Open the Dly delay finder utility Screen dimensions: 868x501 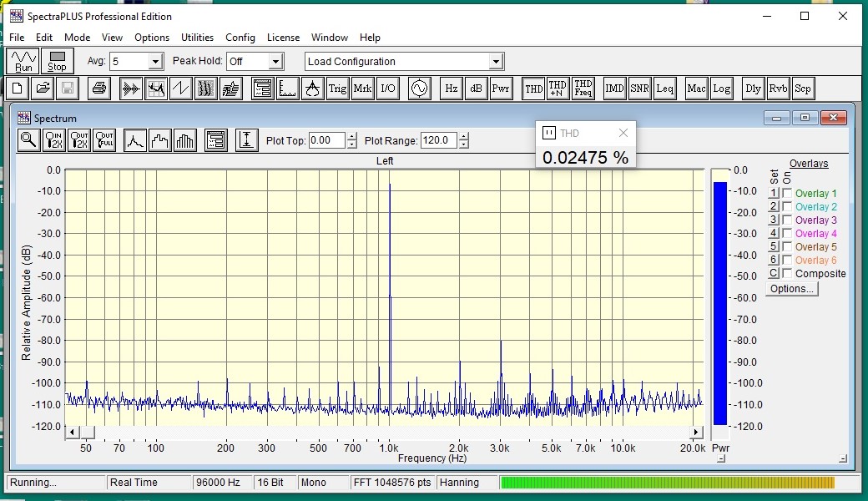coord(753,89)
